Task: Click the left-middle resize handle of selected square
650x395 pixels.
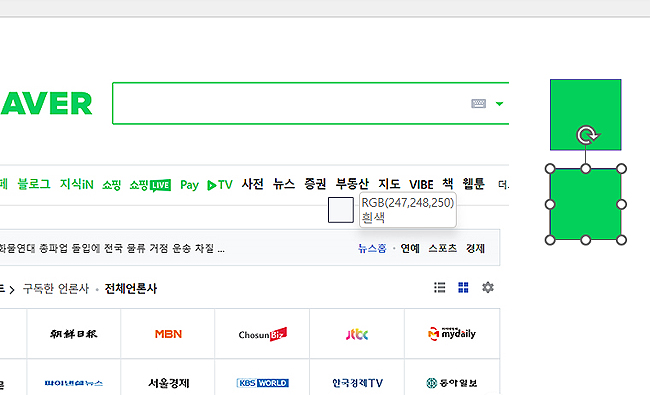Action: [550, 204]
